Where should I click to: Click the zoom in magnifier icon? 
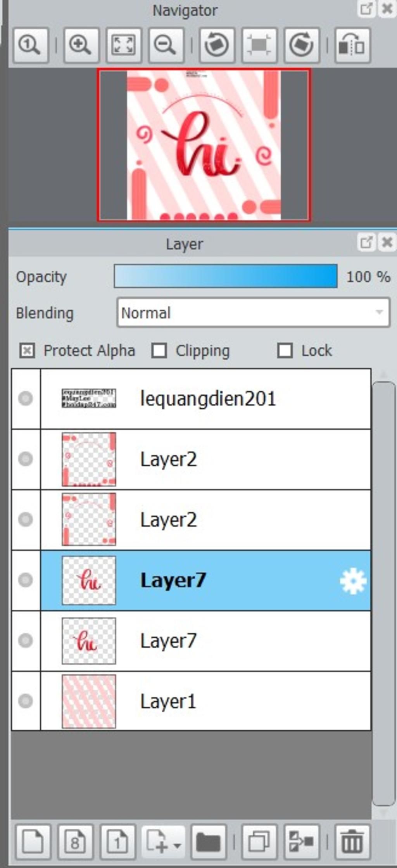[81, 45]
